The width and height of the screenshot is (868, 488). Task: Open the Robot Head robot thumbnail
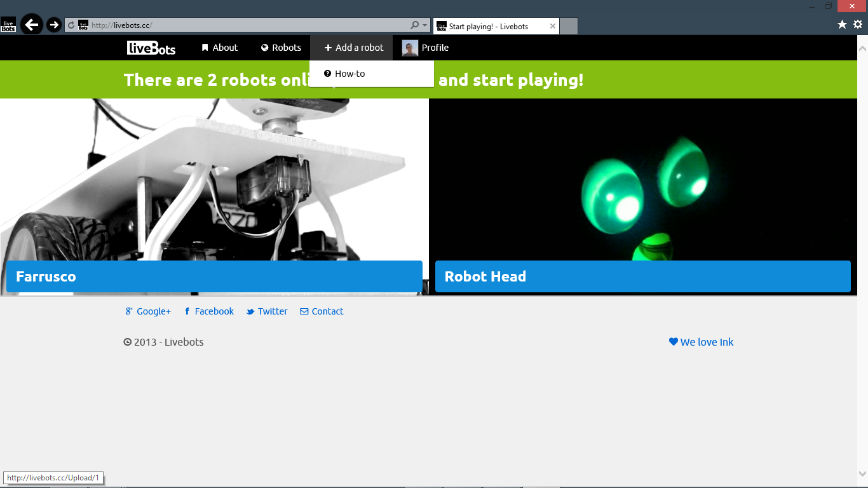tap(643, 191)
